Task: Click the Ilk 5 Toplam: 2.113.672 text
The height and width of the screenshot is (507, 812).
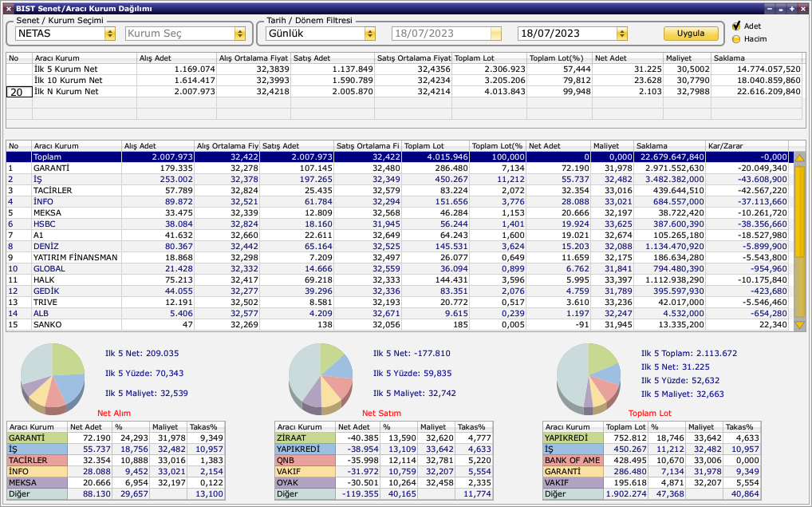Action: pyautogui.click(x=688, y=354)
